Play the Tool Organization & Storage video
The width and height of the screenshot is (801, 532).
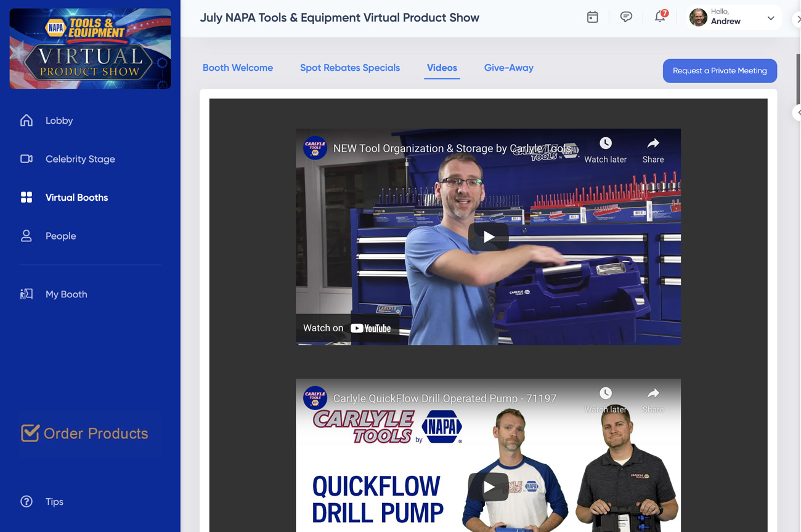click(488, 237)
